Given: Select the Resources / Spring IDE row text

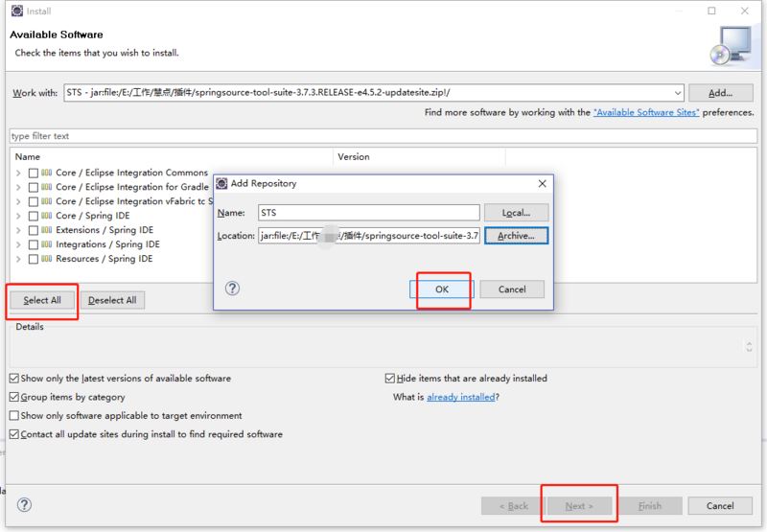Looking at the screenshot, I should (105, 259).
